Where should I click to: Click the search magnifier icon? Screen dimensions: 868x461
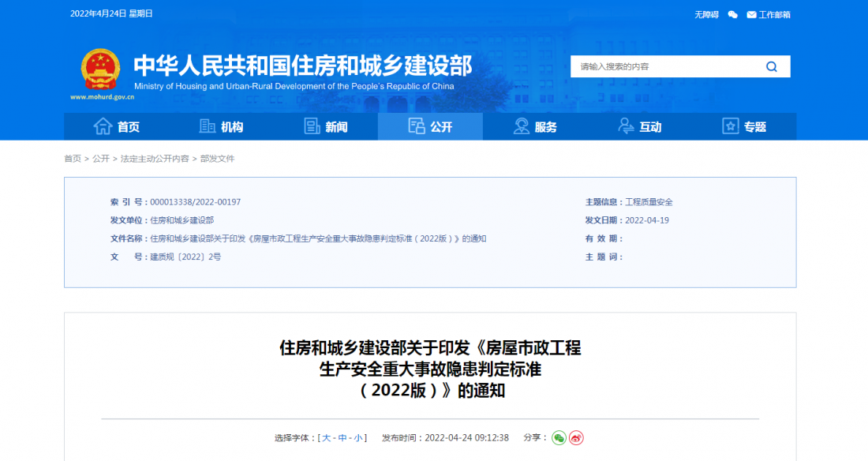pos(771,66)
